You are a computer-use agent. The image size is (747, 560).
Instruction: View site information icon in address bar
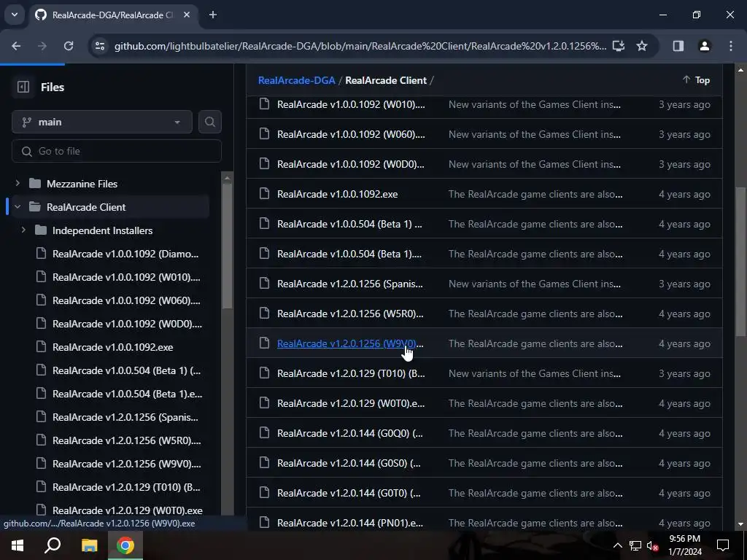tap(99, 46)
